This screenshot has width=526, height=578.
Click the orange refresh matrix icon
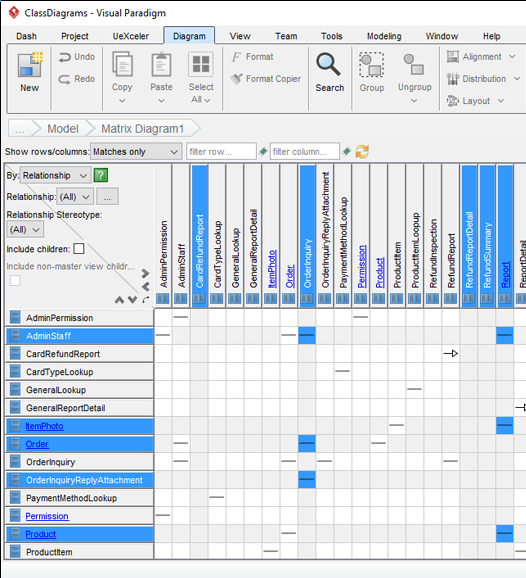pos(362,152)
